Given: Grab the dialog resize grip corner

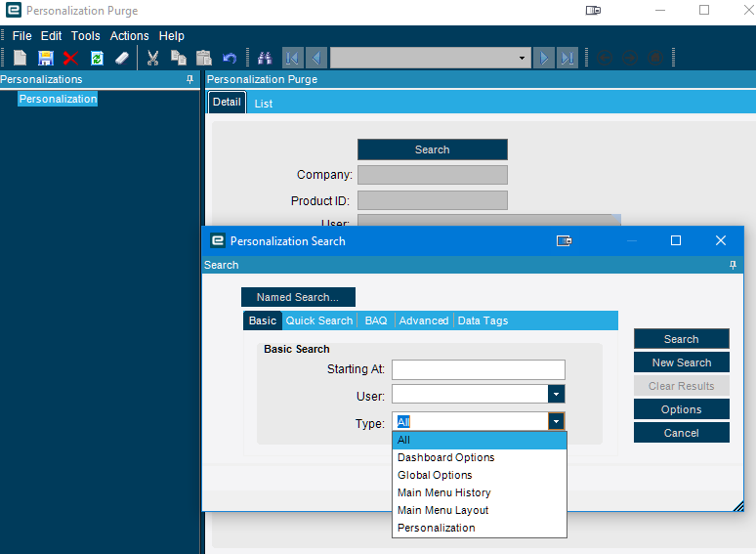Looking at the screenshot, I should click(x=738, y=506).
